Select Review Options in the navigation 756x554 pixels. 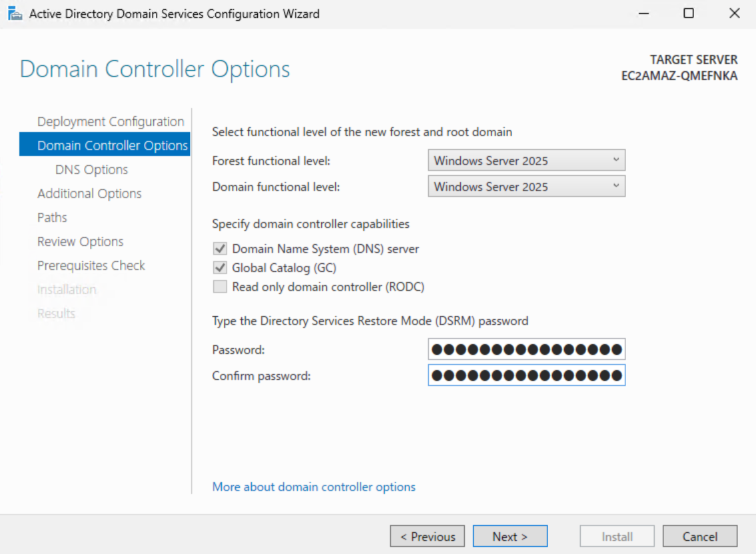click(81, 242)
